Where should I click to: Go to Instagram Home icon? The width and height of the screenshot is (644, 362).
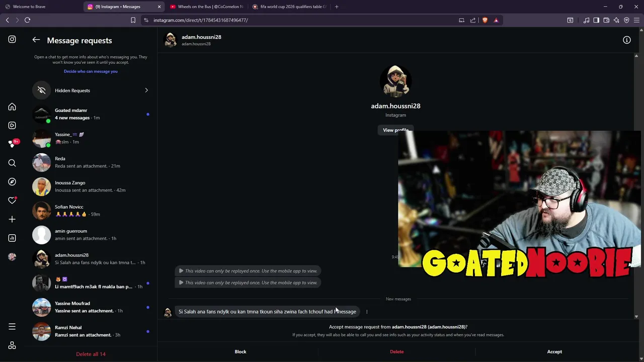point(12,107)
